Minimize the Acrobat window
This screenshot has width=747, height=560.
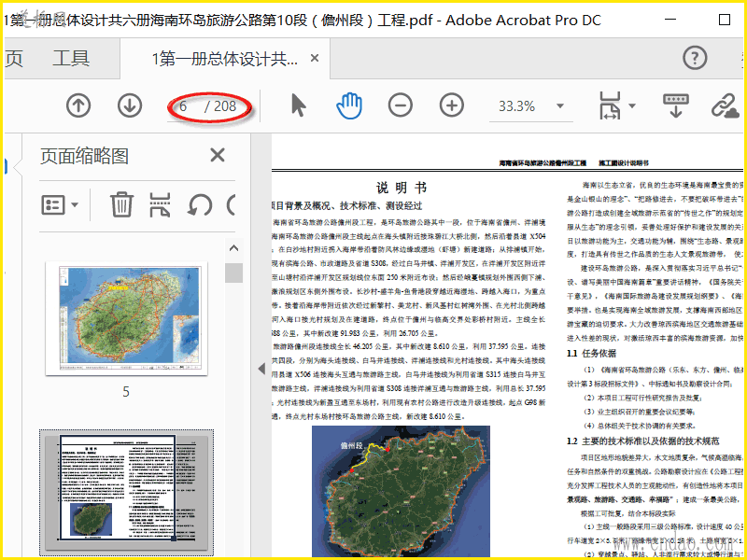(x=670, y=20)
